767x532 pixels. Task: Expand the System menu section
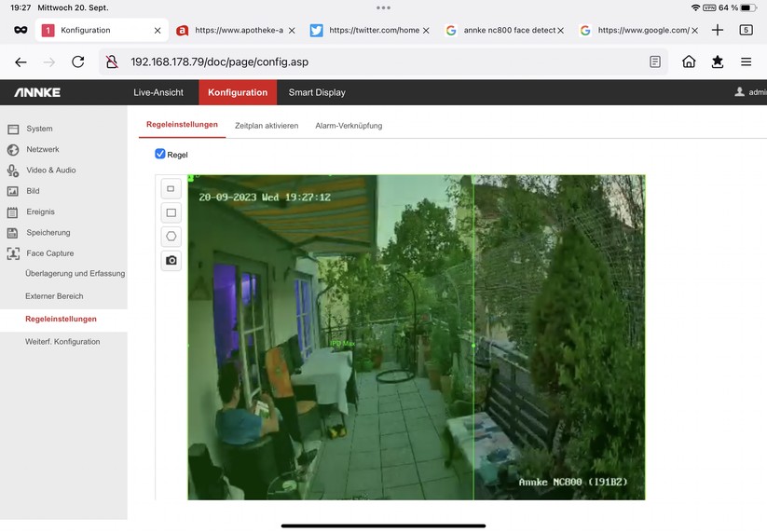pyautogui.click(x=39, y=129)
